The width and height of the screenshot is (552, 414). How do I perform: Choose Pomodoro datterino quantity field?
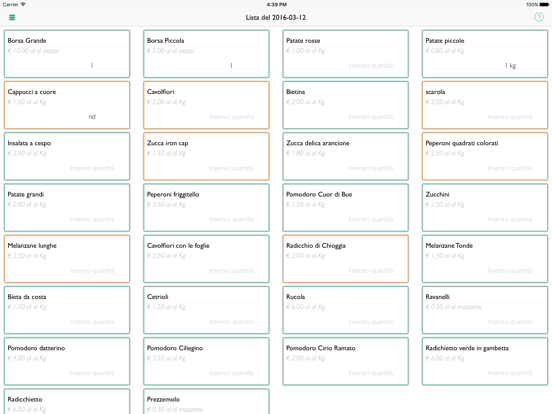(x=92, y=373)
